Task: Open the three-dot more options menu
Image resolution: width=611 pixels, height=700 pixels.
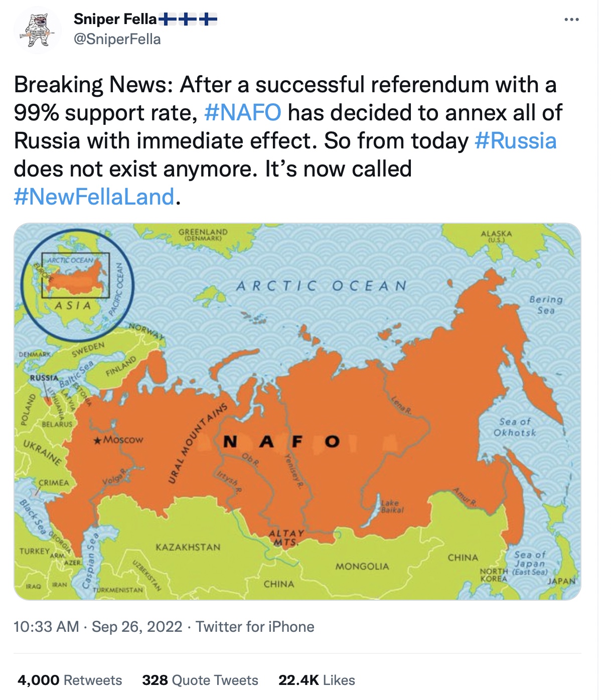Action: pos(571,20)
